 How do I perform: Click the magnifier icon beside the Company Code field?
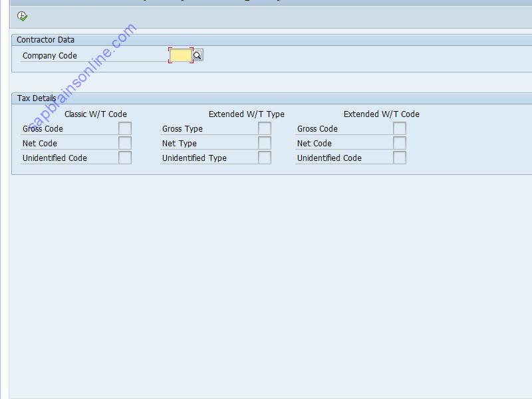click(198, 55)
